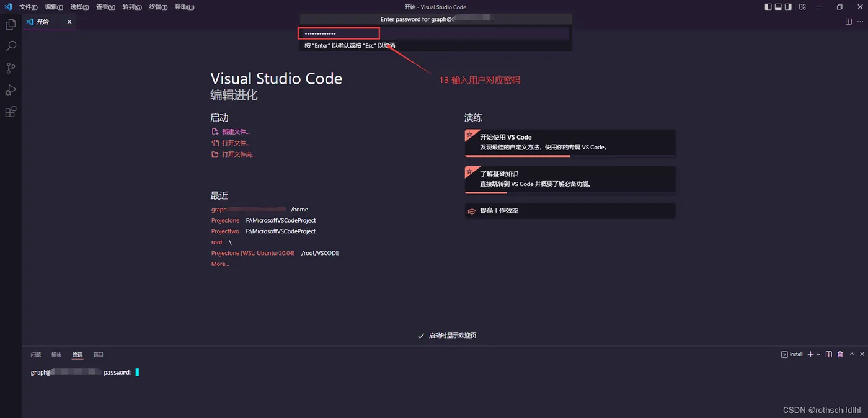Click the new file icon under 启动
The height and width of the screenshot is (418, 868).
pos(215,131)
